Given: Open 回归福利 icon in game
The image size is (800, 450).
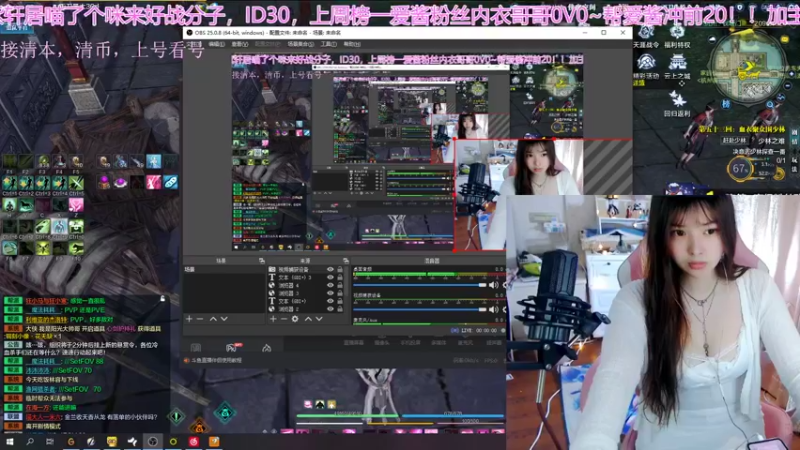Looking at the screenshot, I should pyautogui.click(x=677, y=103).
